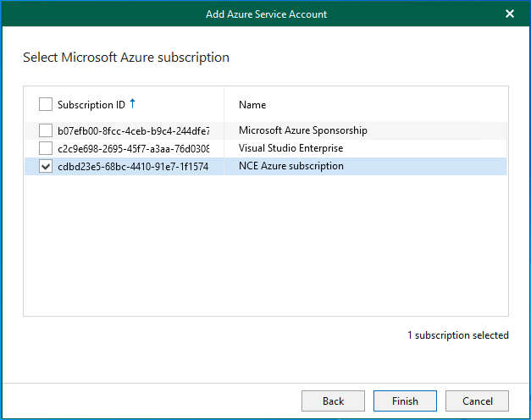Viewport: 531px width, 420px height.
Task: Click subscription ID starting with c2c9e698
Action: [x=133, y=148]
